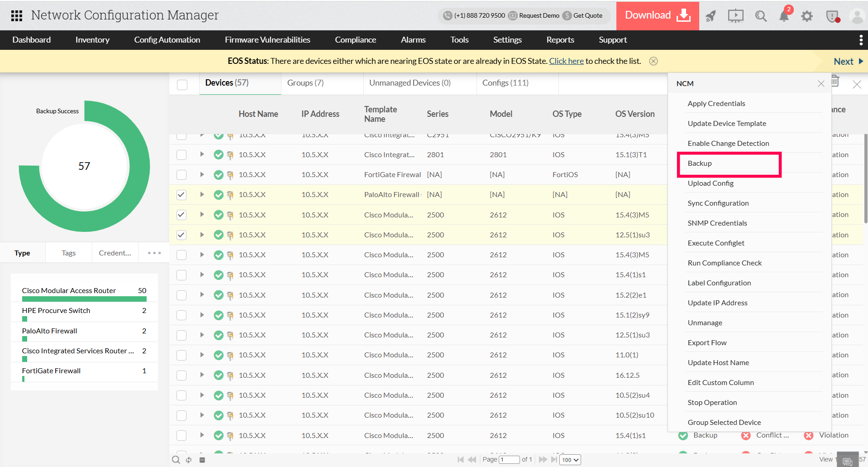The width and height of the screenshot is (868, 467).
Task: Open the notifications bell with 2 alerts
Action: coord(784,16)
